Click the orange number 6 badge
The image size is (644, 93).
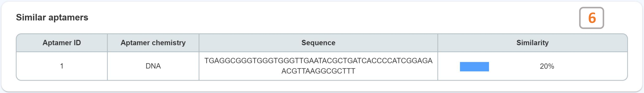[x=591, y=18]
